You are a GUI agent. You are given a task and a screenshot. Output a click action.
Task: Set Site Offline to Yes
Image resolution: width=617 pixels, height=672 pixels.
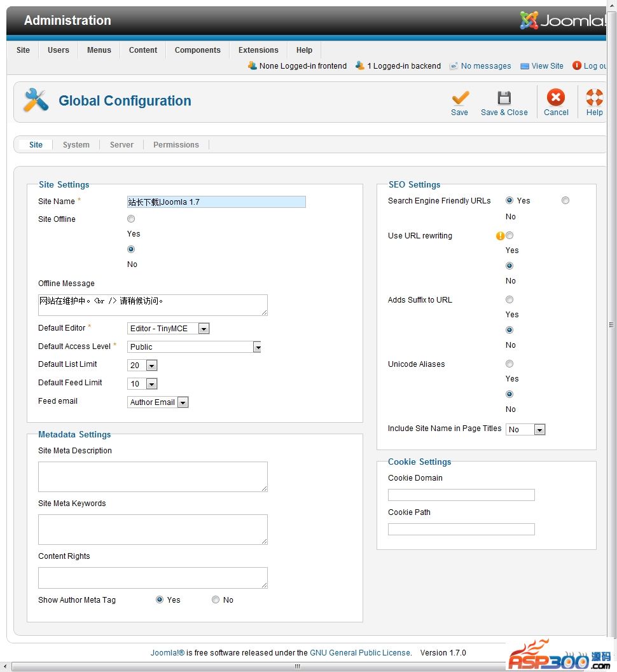coord(131,219)
